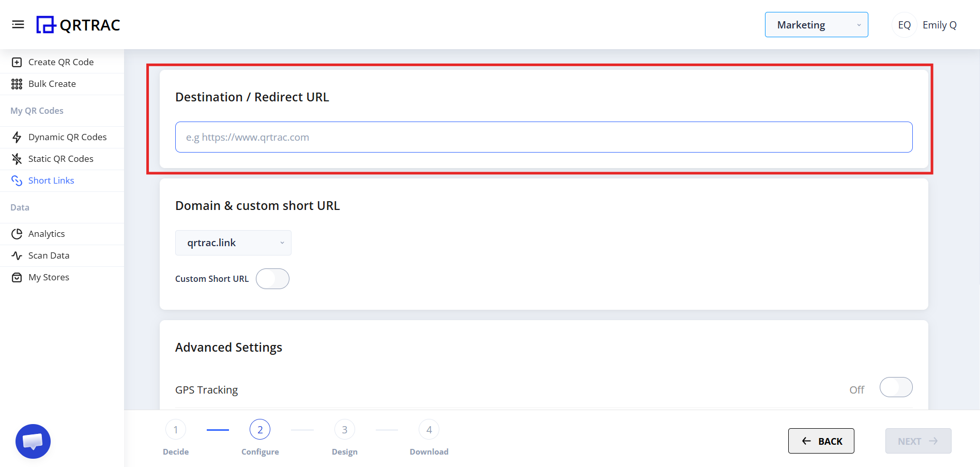Image resolution: width=980 pixels, height=467 pixels.
Task: Click the Dynamic QR Codes lightning icon
Action: pyautogui.click(x=17, y=137)
